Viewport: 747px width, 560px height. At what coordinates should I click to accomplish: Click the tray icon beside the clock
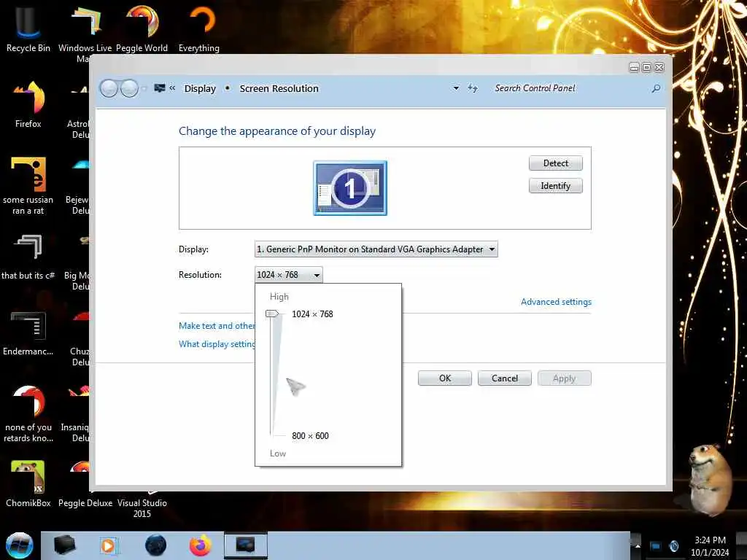(674, 545)
